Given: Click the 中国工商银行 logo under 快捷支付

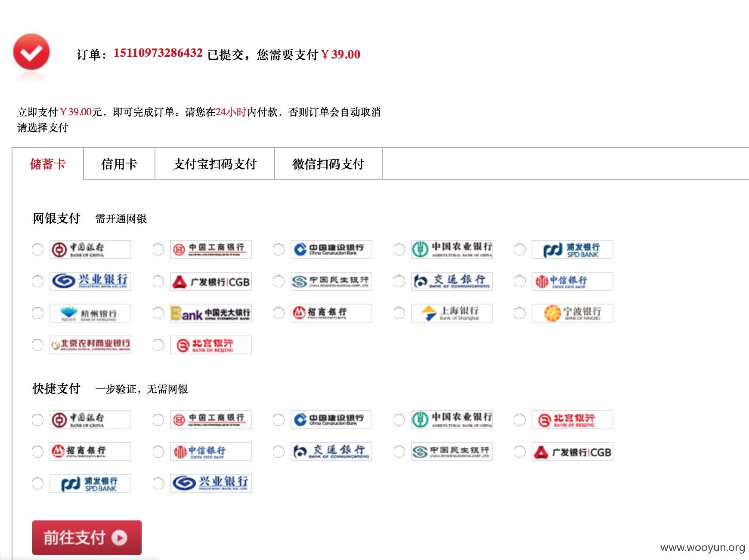Looking at the screenshot, I should tap(211, 420).
